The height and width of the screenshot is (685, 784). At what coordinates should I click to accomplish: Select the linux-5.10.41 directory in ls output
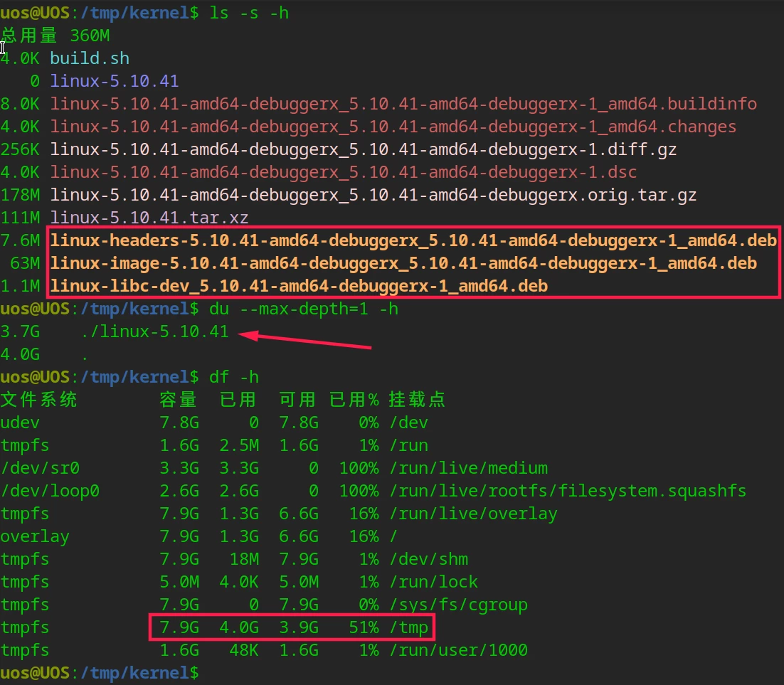pyautogui.click(x=115, y=81)
